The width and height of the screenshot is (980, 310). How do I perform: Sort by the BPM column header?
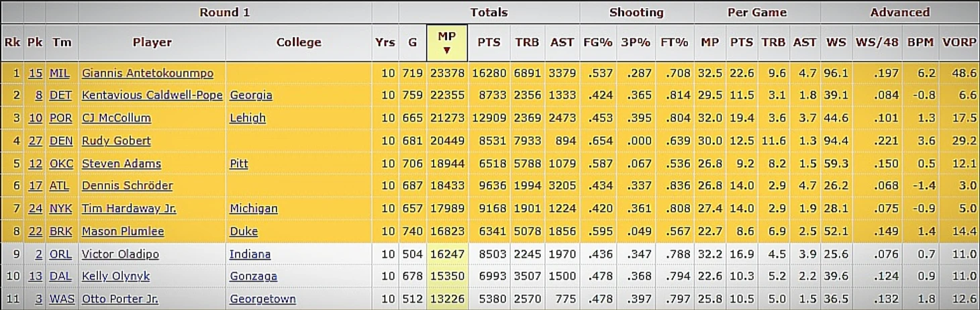click(x=920, y=42)
